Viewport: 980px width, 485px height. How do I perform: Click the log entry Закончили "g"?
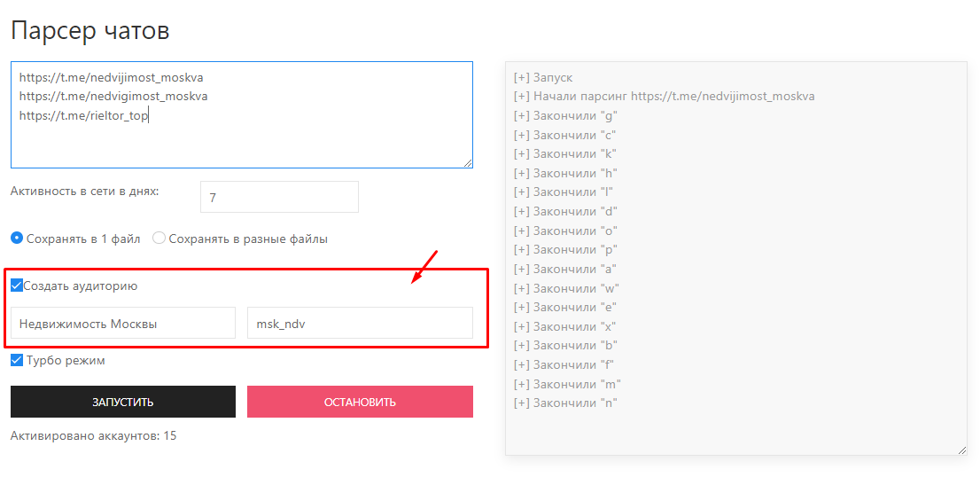click(x=565, y=116)
